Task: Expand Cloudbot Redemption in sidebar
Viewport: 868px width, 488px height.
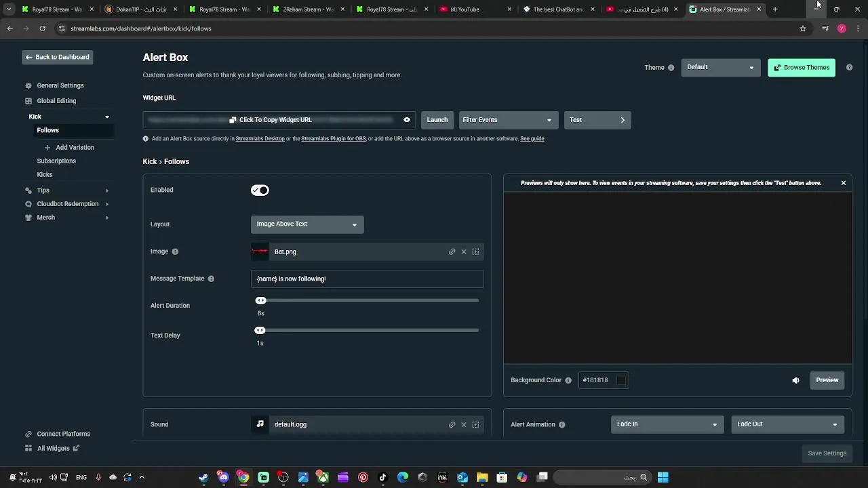Action: pos(106,204)
